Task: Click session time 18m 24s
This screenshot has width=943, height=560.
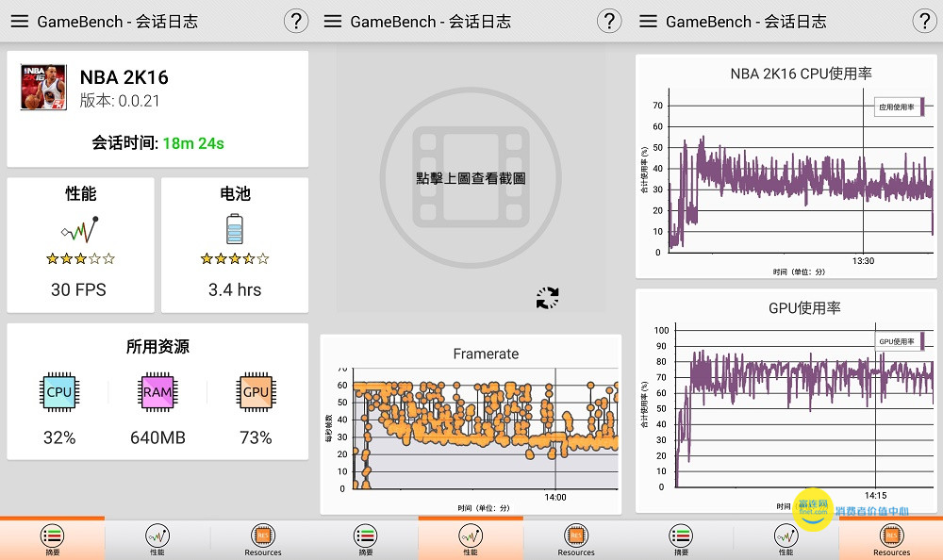Action: [193, 143]
